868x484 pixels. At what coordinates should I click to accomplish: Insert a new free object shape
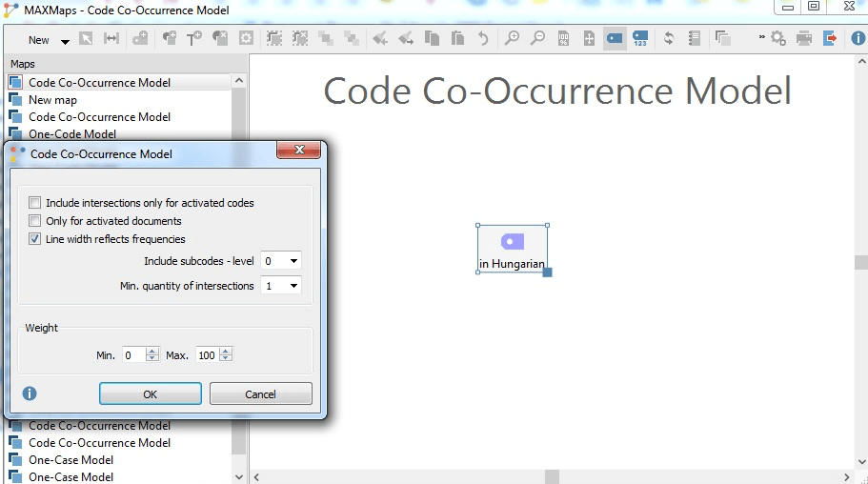(170, 39)
